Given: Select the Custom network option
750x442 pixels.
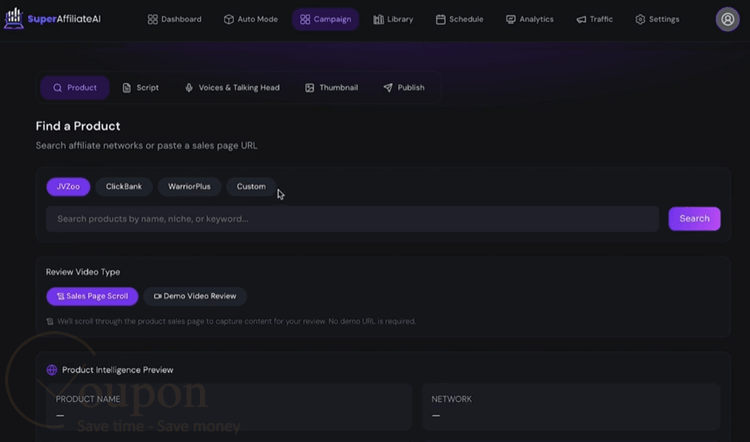Looking at the screenshot, I should click(251, 187).
